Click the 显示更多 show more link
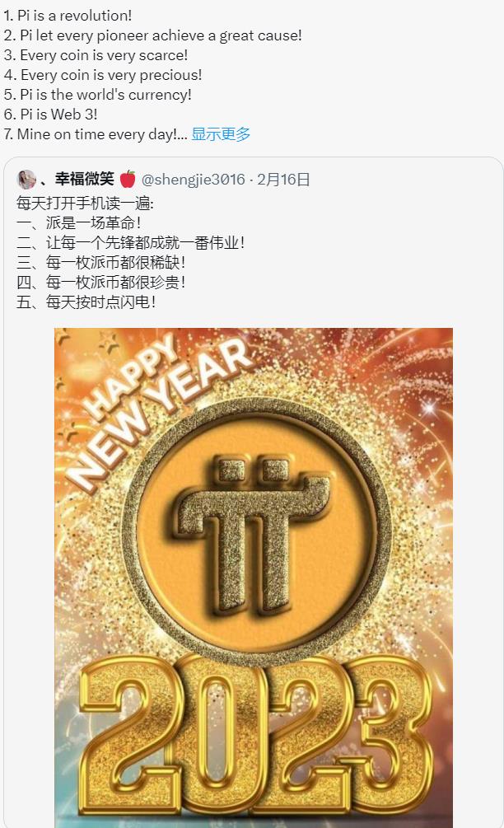 221,134
